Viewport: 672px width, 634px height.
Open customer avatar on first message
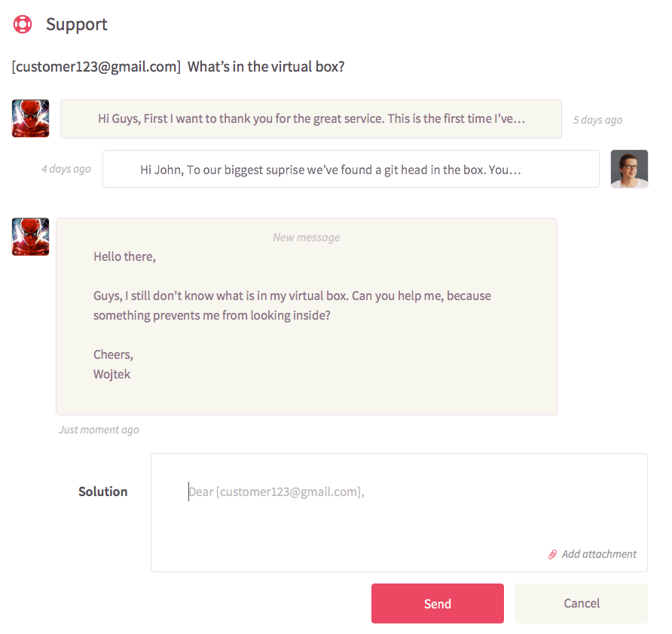[x=30, y=118]
